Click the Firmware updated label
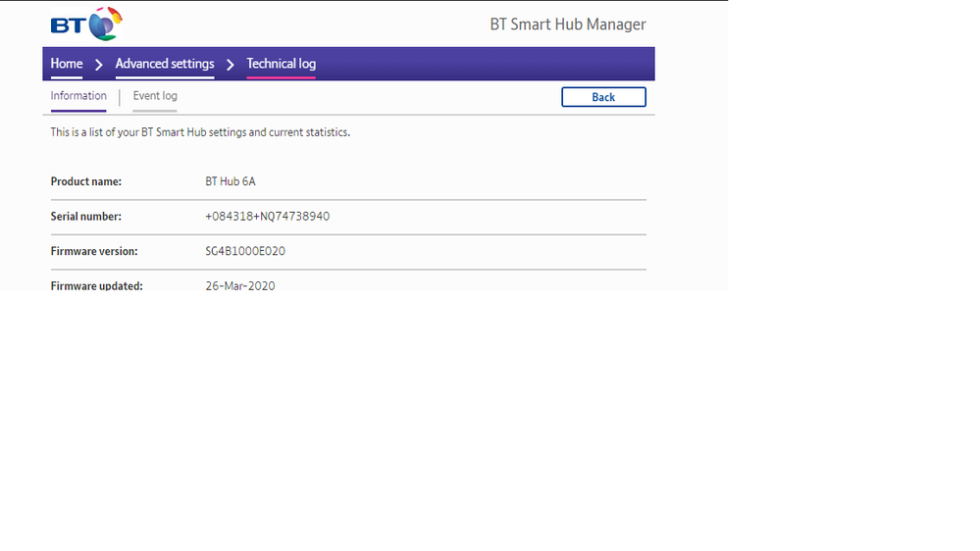The image size is (980, 551). tap(96, 285)
